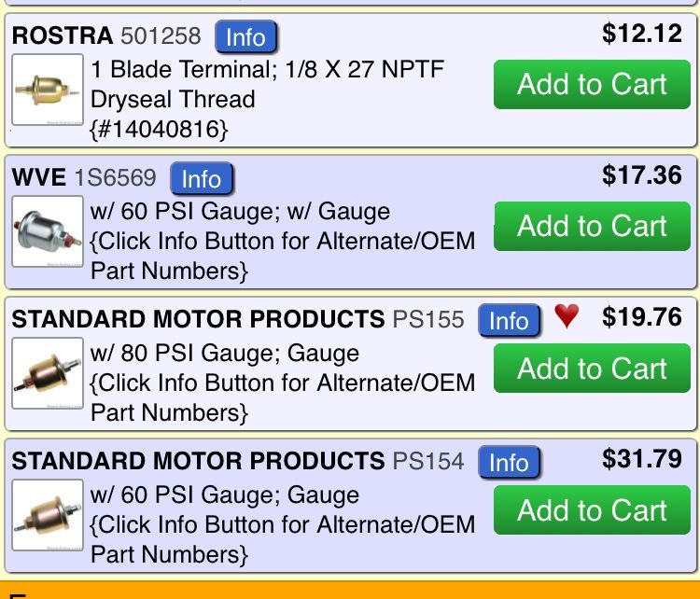The width and height of the screenshot is (700, 599).
Task: View the WVE 1S6569 sensor image
Action: pos(49,232)
